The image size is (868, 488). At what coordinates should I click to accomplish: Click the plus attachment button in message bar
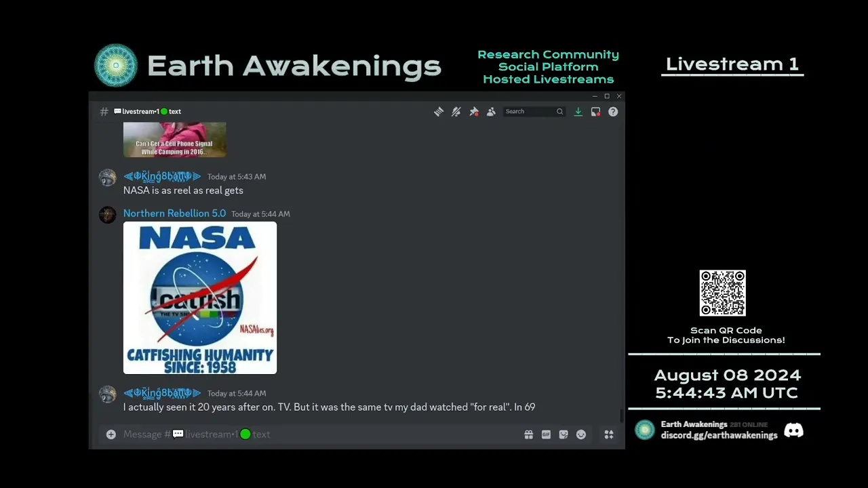pos(111,434)
